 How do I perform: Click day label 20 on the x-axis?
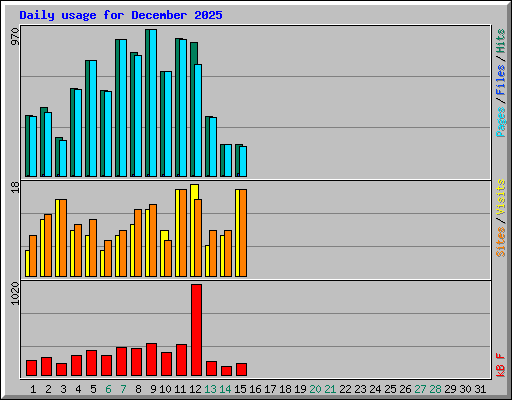(315, 389)
